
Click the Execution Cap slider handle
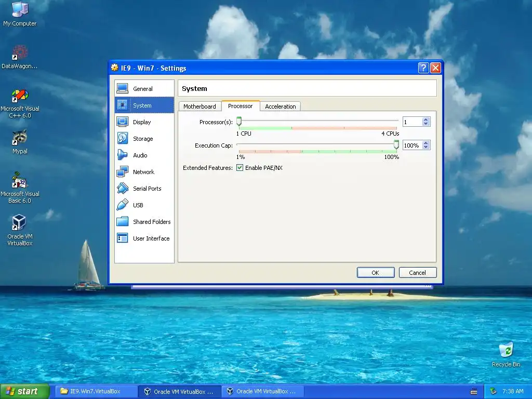tap(396, 145)
